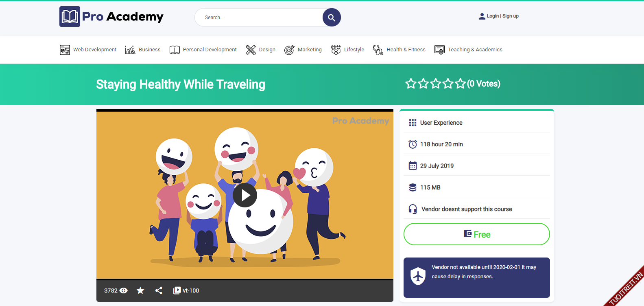
Task: Click the eye views icon
Action: pos(124,291)
